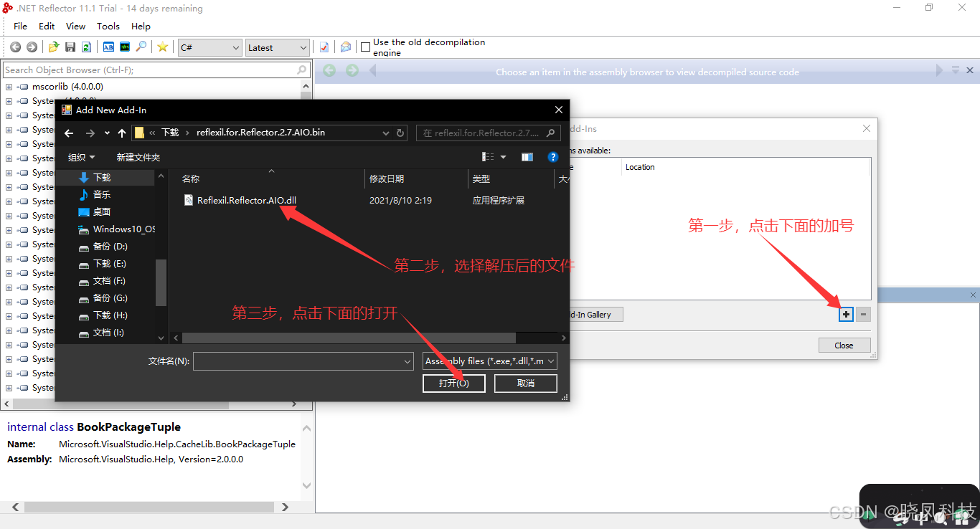Click the save floppy-disk toolbar icon
Screen dimensions: 980x529
pos(70,47)
